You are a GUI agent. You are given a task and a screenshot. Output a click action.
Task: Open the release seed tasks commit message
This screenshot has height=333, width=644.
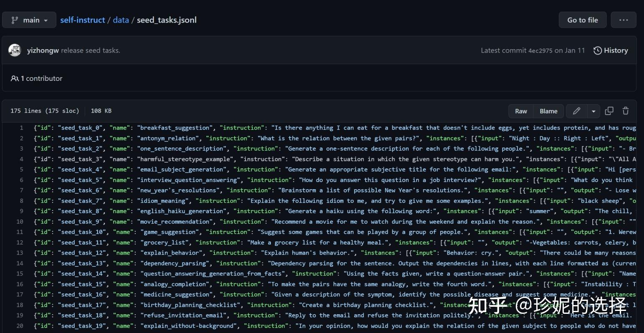(91, 50)
